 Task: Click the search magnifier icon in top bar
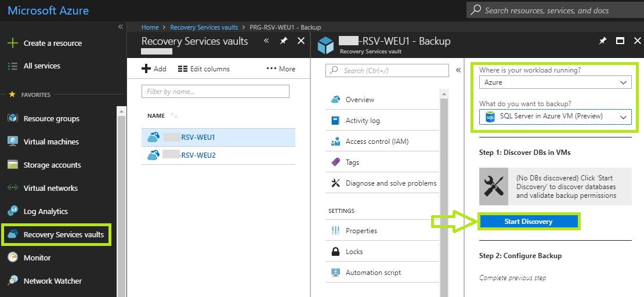[476, 10]
